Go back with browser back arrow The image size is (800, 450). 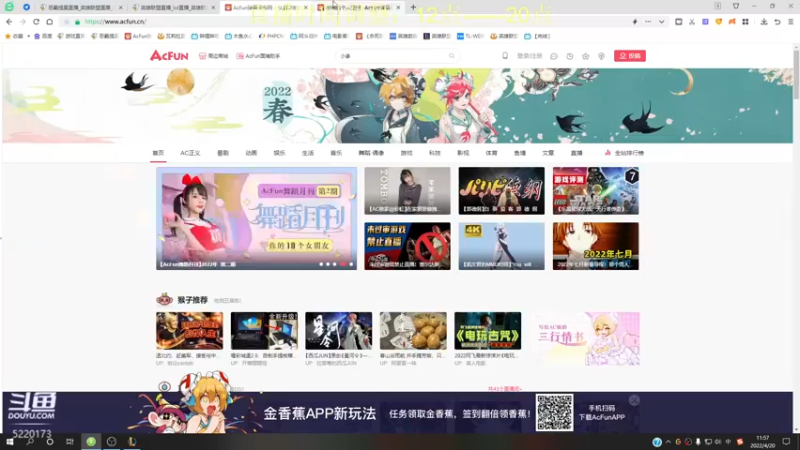coord(9,22)
